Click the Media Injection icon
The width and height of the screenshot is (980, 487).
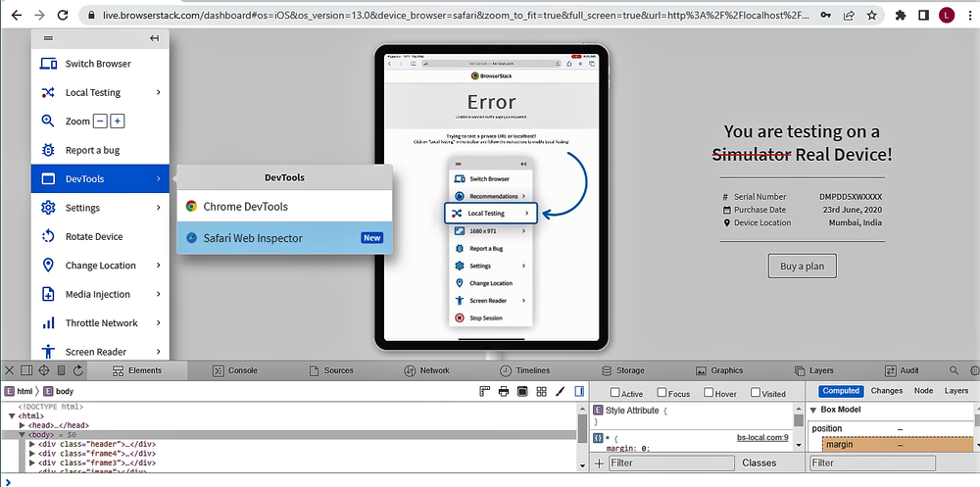click(x=47, y=294)
